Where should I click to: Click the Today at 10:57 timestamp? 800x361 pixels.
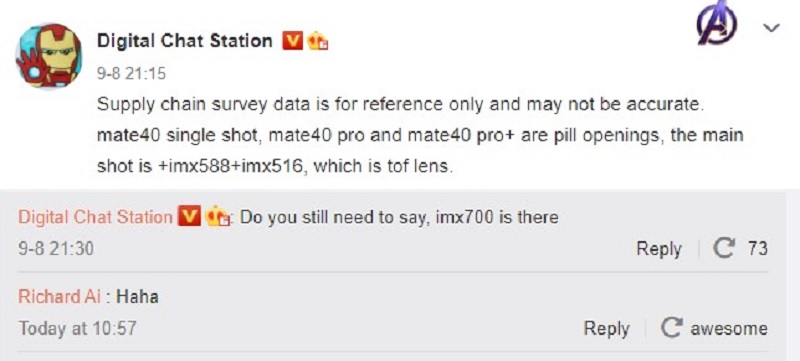[78, 328]
